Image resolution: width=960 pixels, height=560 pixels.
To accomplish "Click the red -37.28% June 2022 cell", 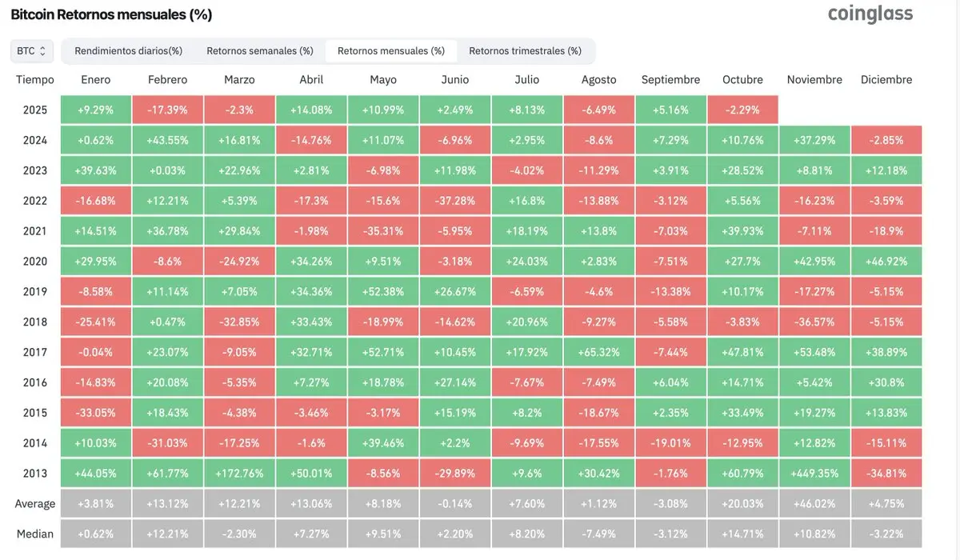I will coord(455,201).
